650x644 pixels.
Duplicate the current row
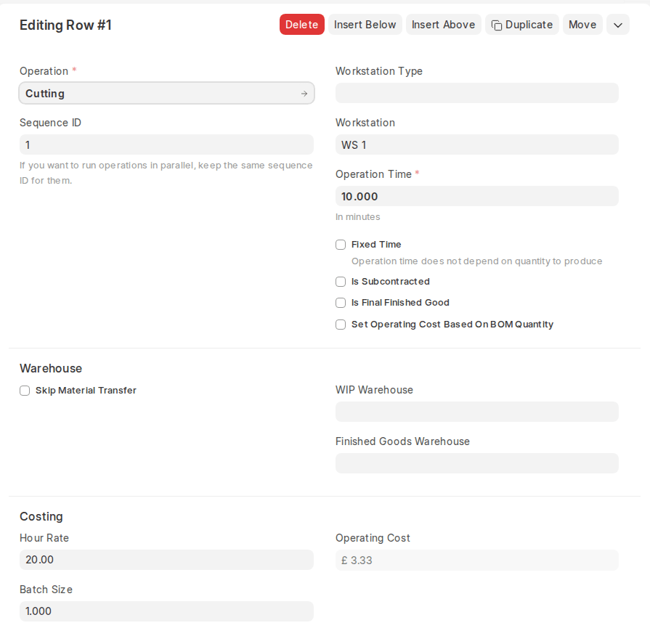tap(522, 25)
